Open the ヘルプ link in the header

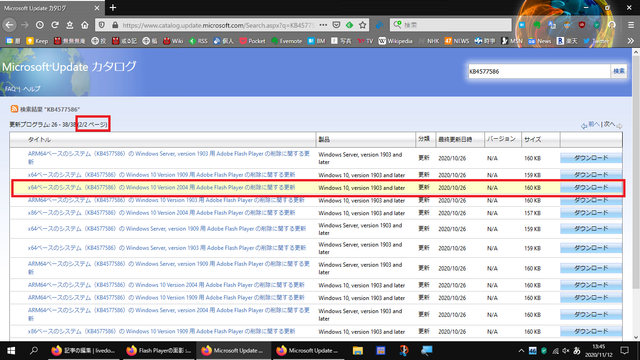point(31,89)
